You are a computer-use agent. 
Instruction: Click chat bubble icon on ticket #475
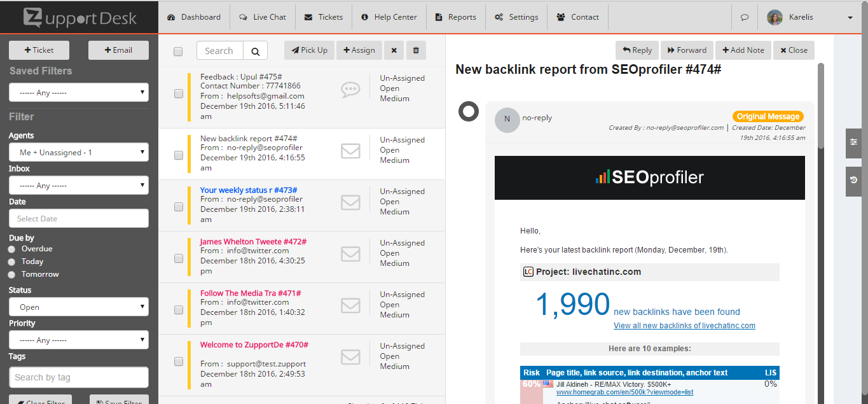pos(350,90)
